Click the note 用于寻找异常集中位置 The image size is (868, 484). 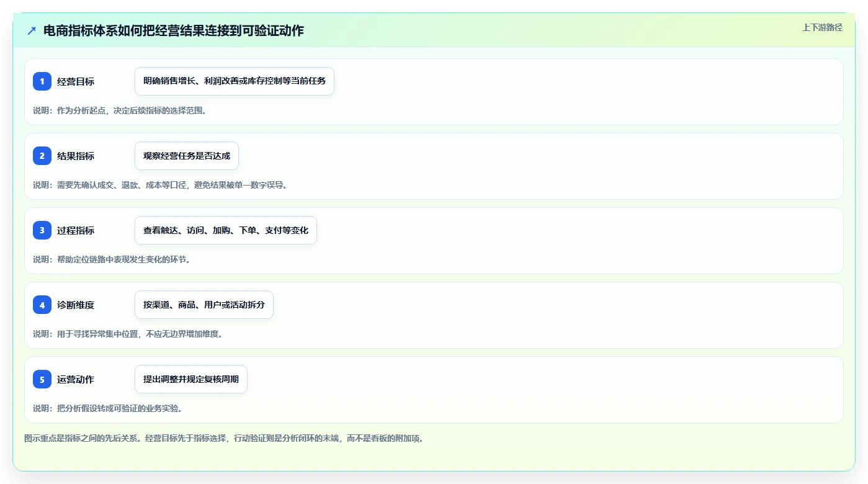[127, 334]
